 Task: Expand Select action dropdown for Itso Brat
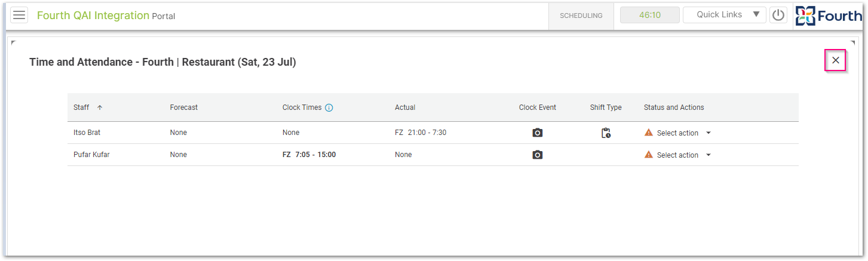(x=708, y=133)
